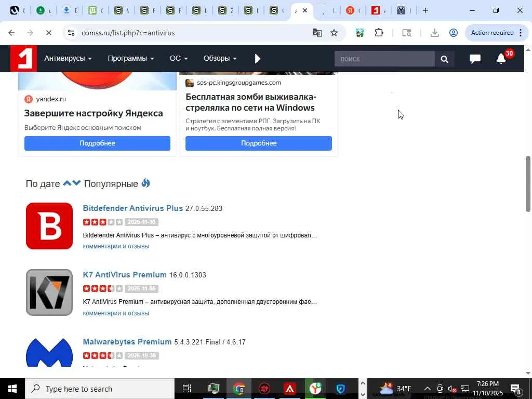
Task: Expand the ОС dropdown menu
Action: pyautogui.click(x=179, y=58)
